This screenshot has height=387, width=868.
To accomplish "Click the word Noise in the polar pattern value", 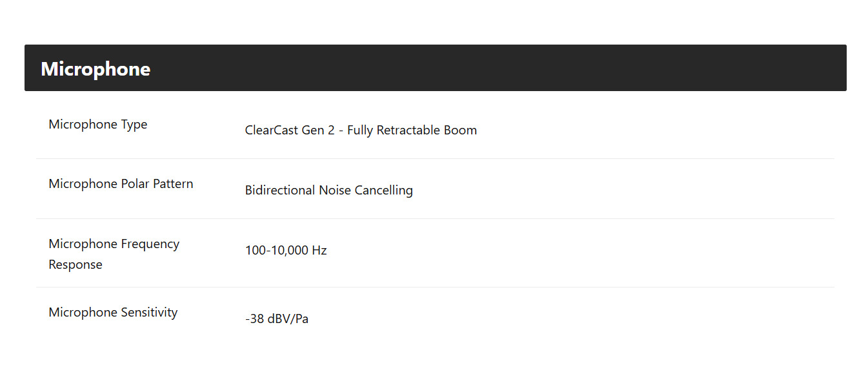I will (334, 190).
